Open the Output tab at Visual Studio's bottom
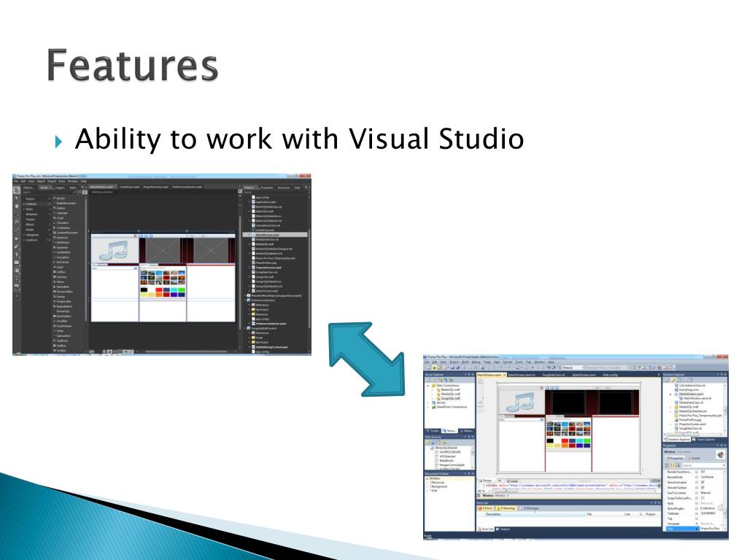747x560 pixels. [x=505, y=529]
